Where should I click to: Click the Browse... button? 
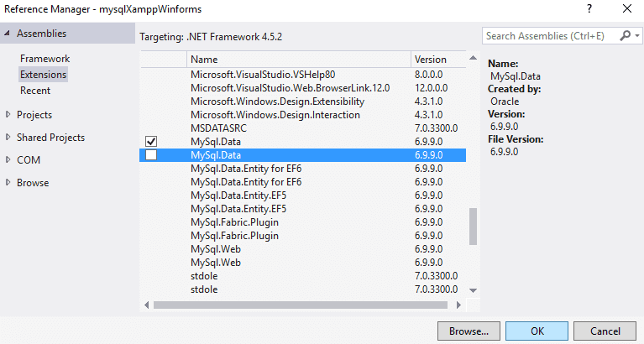[x=469, y=331]
